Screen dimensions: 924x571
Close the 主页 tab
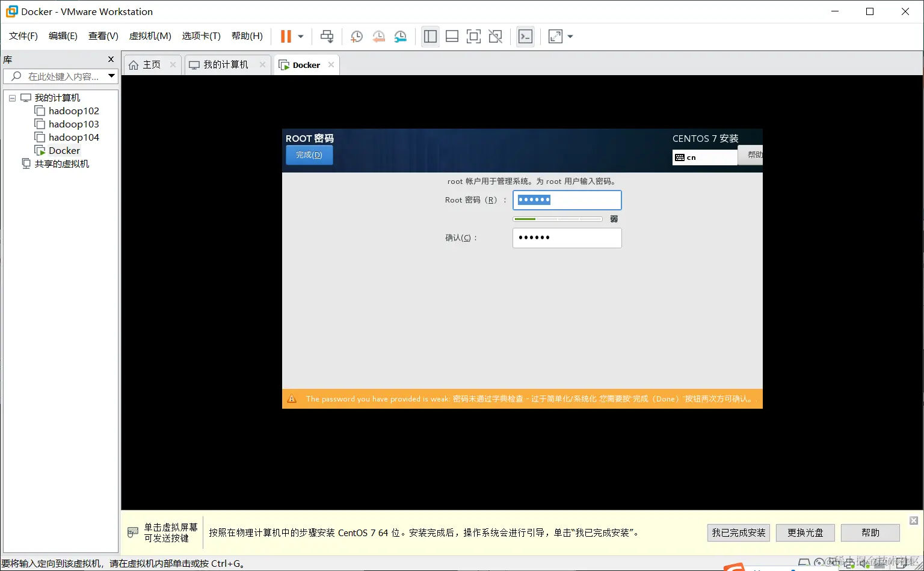coord(173,65)
